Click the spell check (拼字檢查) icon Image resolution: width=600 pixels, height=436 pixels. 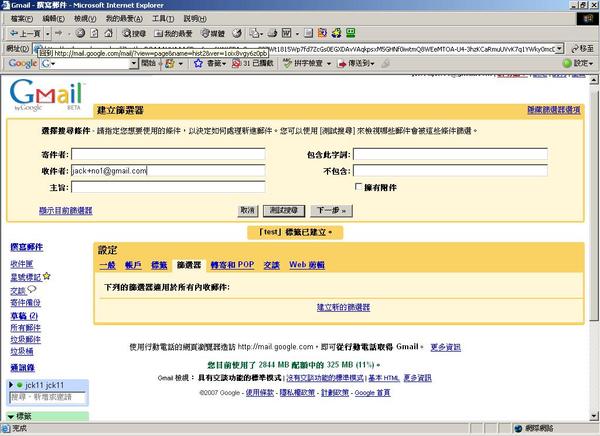click(x=287, y=63)
